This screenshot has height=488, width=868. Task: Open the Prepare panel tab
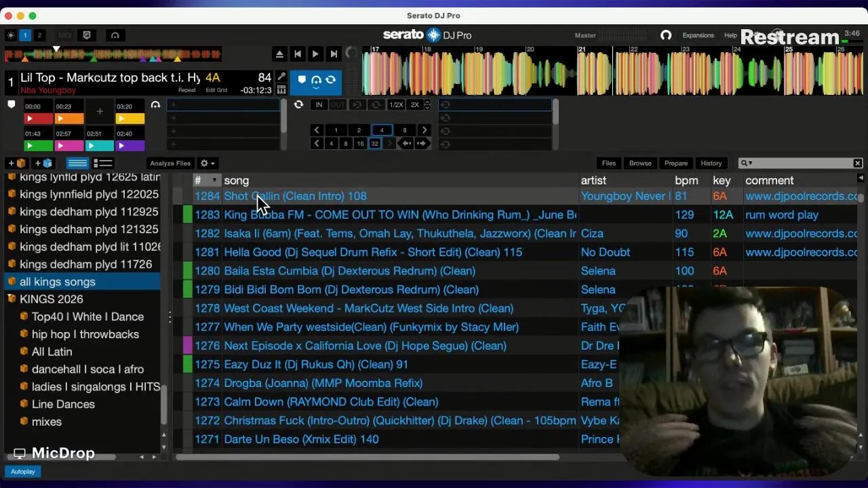(x=676, y=163)
